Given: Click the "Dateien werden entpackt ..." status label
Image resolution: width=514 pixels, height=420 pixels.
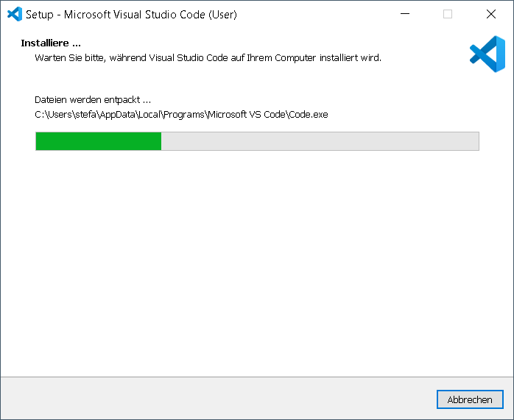Looking at the screenshot, I should 93,99.
